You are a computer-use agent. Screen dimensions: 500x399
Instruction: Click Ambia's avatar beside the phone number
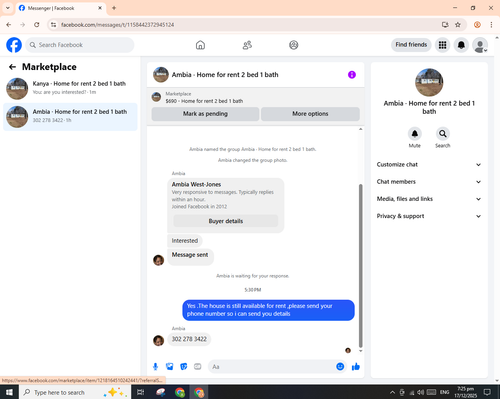click(158, 340)
